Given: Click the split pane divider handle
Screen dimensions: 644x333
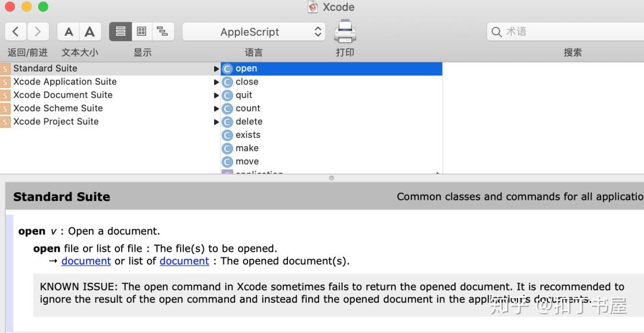Looking at the screenshot, I should pos(332,178).
